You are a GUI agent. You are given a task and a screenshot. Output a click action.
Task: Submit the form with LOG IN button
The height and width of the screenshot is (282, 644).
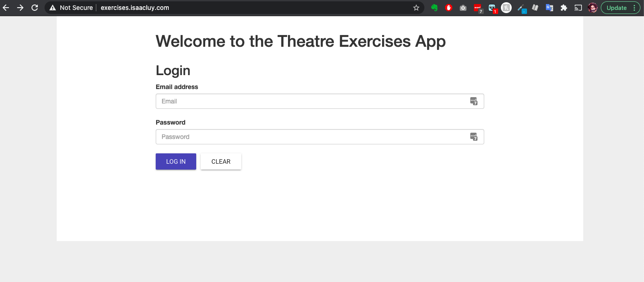tap(176, 161)
